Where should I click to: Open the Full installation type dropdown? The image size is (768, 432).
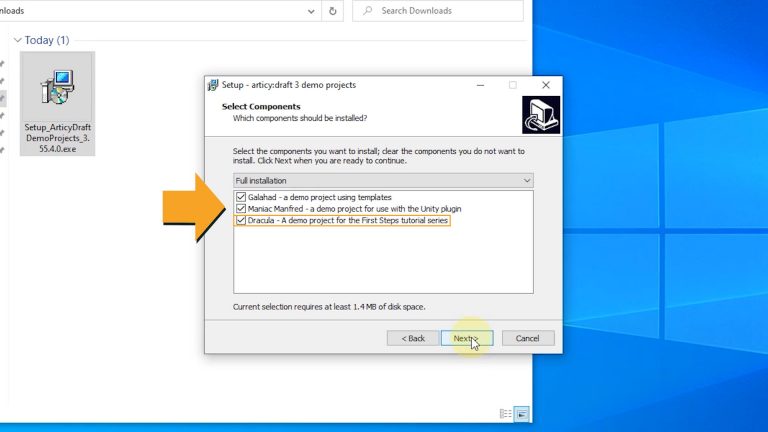click(x=383, y=180)
